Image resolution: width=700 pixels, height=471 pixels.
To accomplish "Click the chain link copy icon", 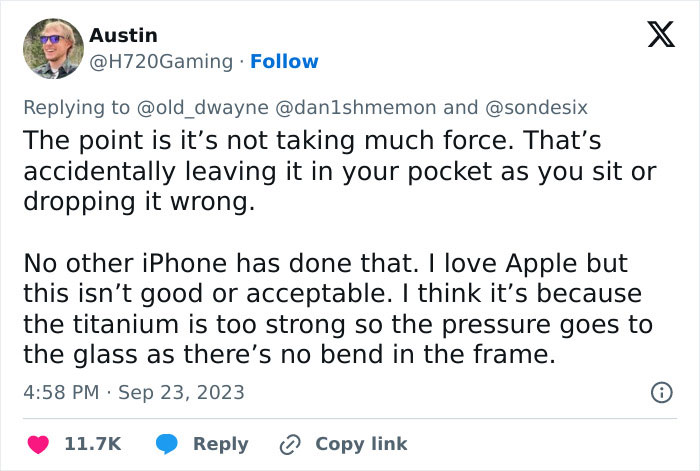I will [292, 444].
